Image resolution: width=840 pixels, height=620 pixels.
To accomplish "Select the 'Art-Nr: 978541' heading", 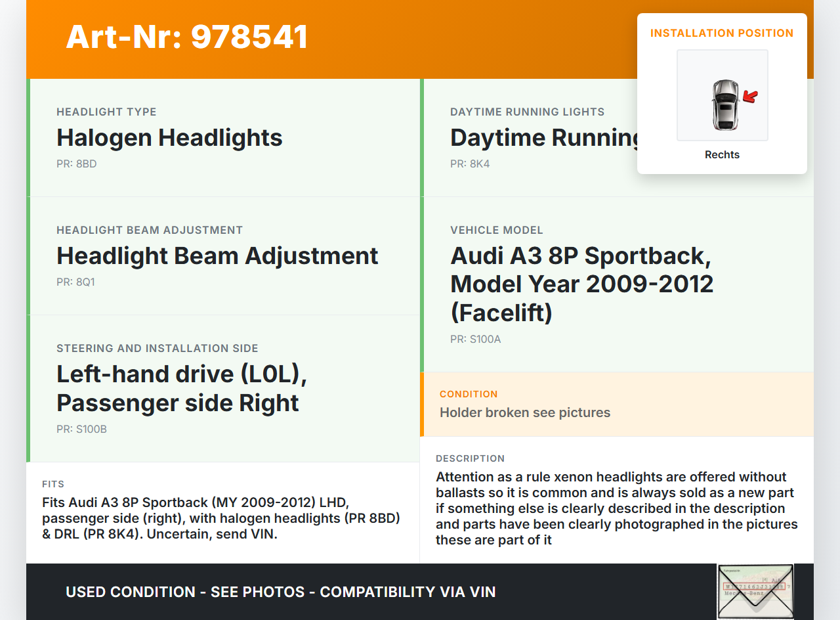I will pyautogui.click(x=187, y=37).
